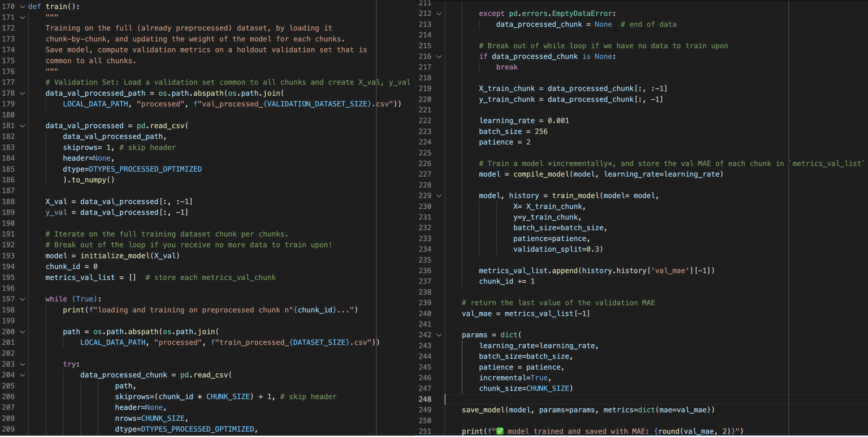868x437 pixels.
Task: Click 'incremental=True' on line 246
Action: pyautogui.click(x=513, y=378)
